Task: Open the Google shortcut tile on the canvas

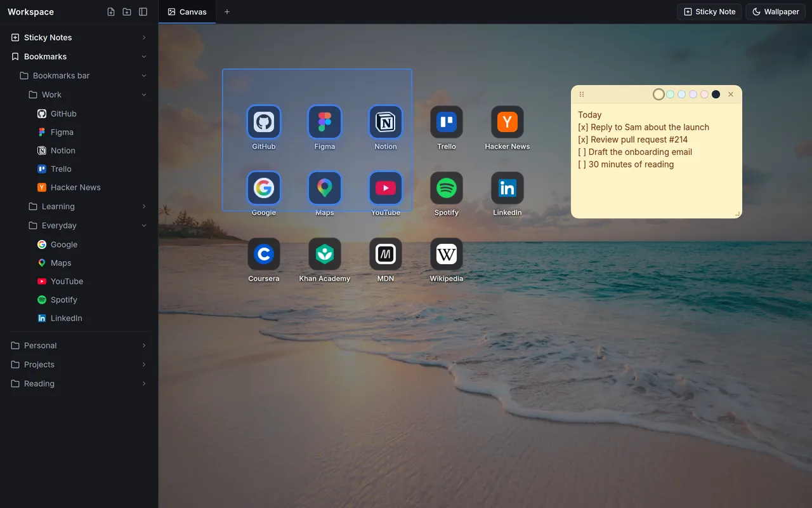Action: point(264,188)
